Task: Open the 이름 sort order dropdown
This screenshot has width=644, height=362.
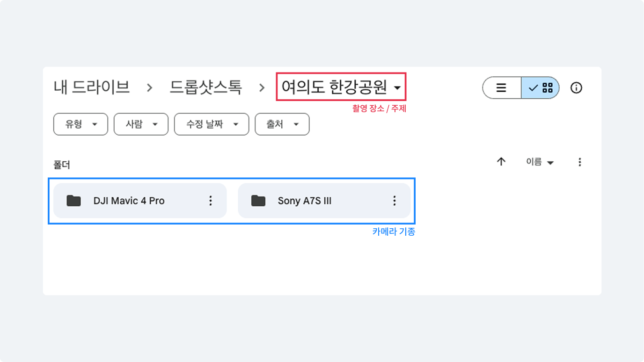Action: [540, 162]
